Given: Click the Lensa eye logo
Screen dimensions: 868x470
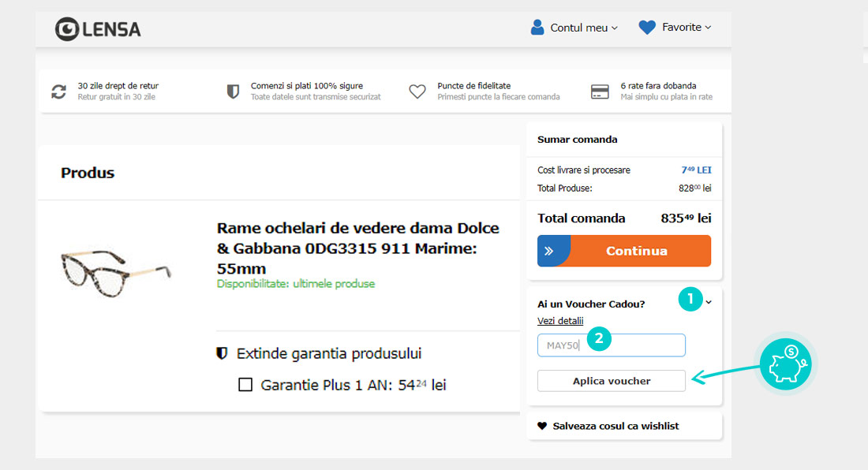Looking at the screenshot, I should click(67, 28).
